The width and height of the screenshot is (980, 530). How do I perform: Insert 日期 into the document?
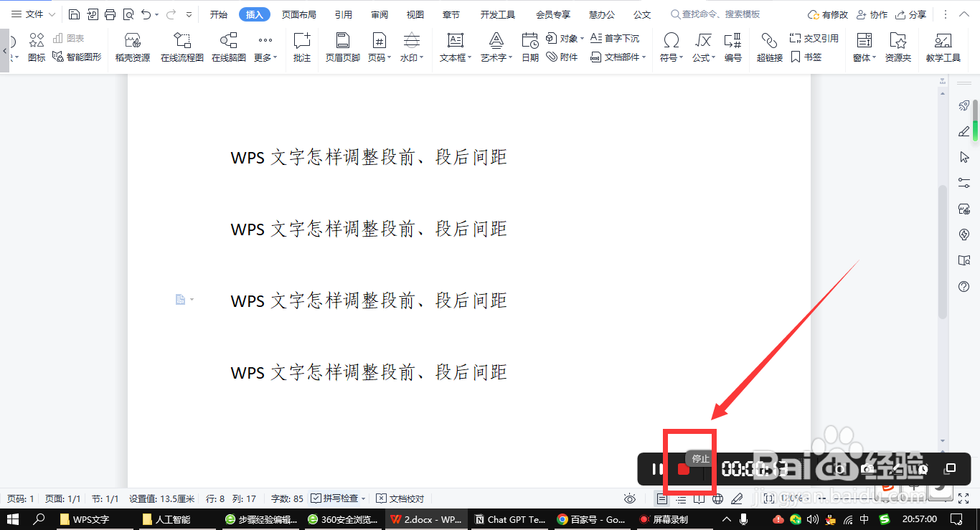click(x=530, y=47)
